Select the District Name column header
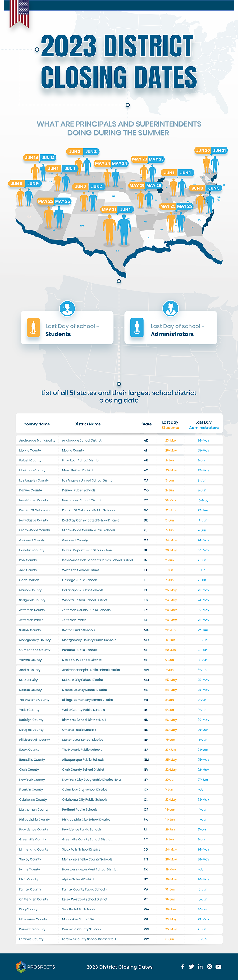The height and width of the screenshot is (980, 238). (x=88, y=424)
